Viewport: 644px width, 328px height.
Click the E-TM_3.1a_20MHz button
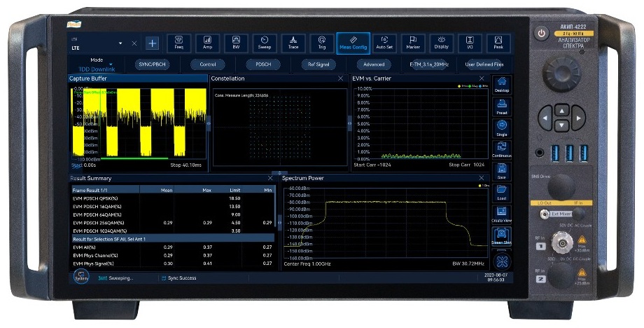(x=429, y=64)
